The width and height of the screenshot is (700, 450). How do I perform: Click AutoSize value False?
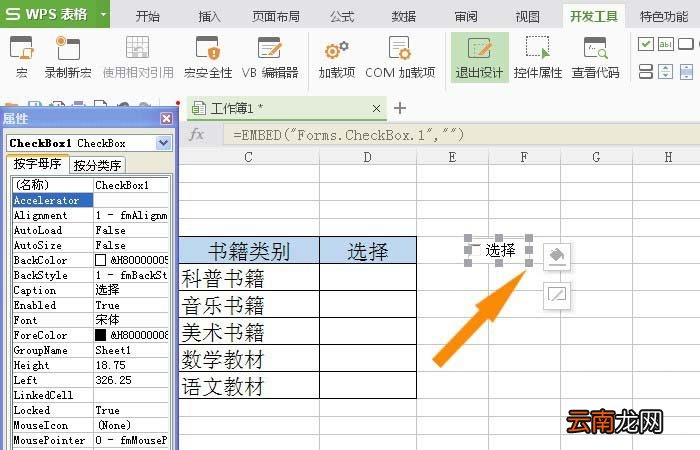tap(131, 245)
